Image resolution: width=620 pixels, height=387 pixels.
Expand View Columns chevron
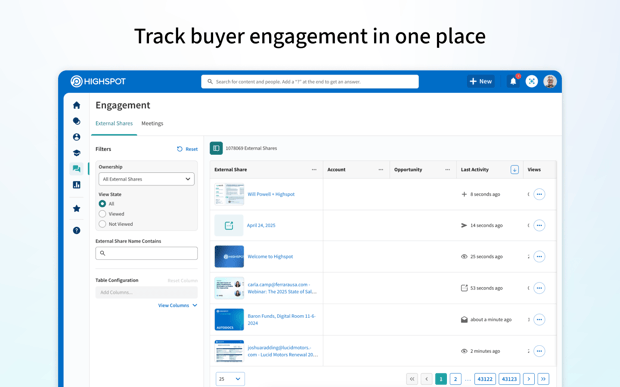point(195,305)
